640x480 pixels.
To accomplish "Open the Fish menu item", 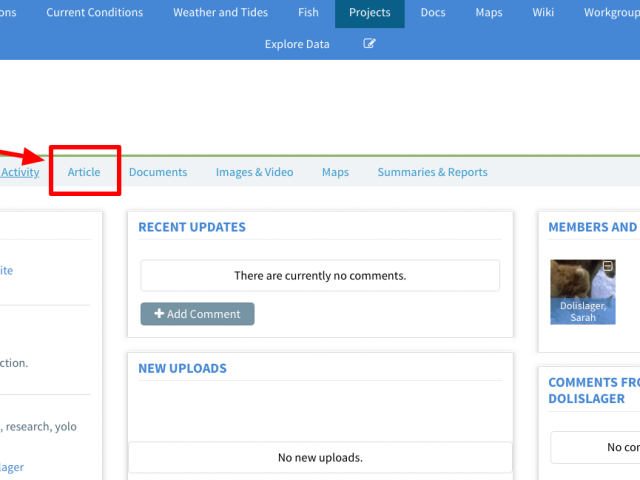I will (x=308, y=13).
